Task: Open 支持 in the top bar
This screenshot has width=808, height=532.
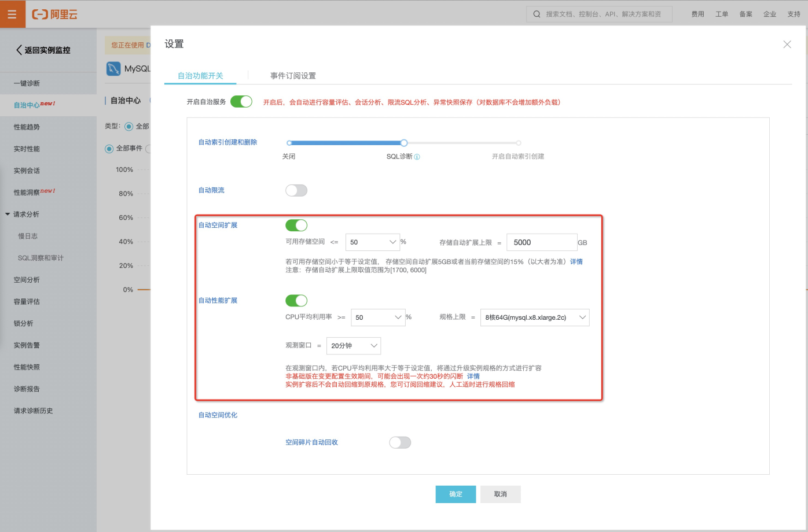Action: (x=794, y=14)
